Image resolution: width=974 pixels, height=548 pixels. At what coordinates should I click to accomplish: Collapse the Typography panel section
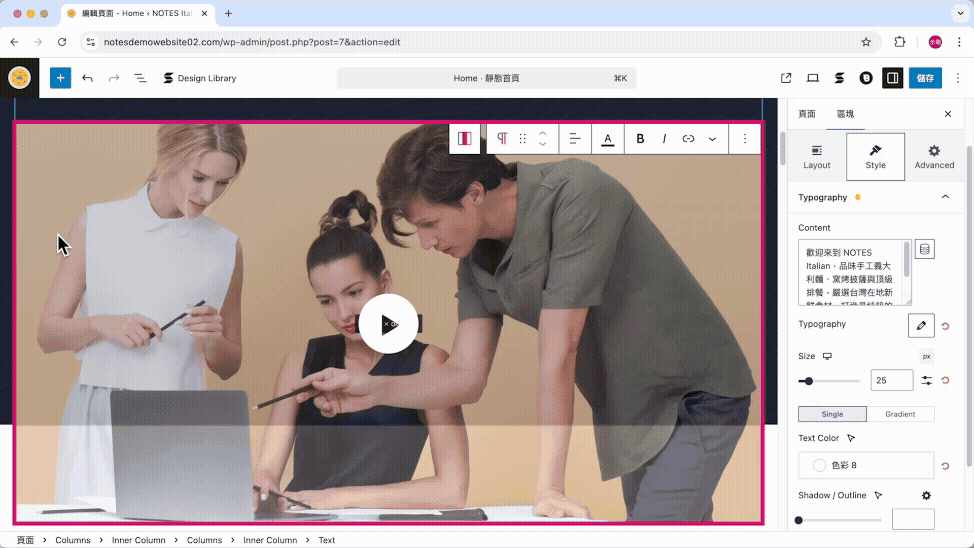(x=945, y=197)
